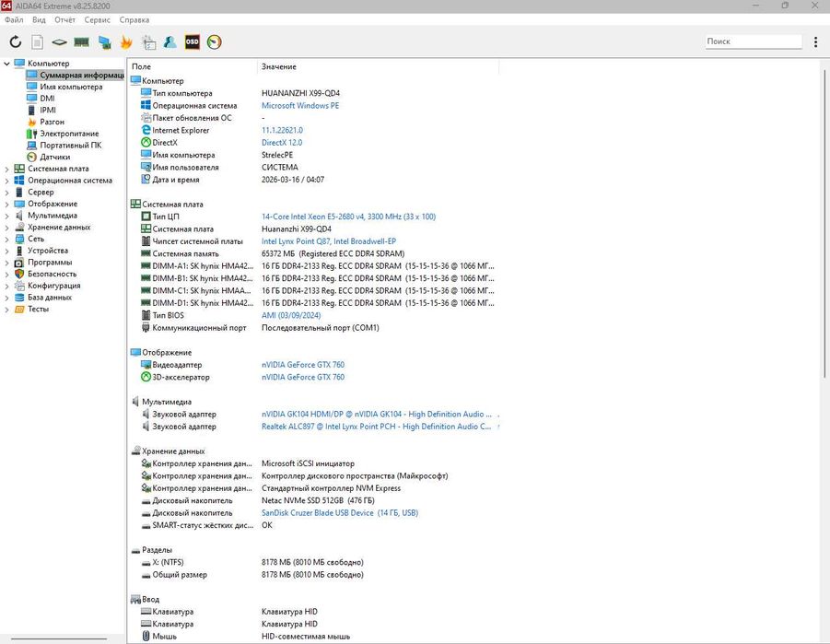
Task: Open the memory module toolbar icon
Action: (x=81, y=41)
